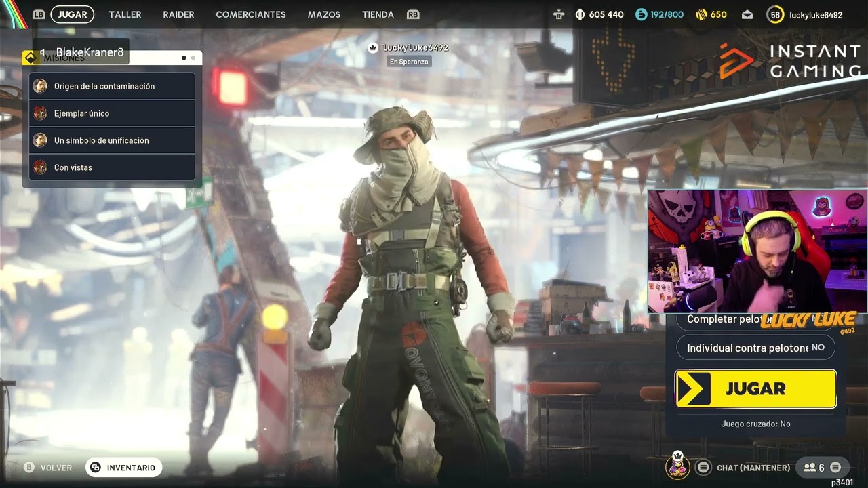The height and width of the screenshot is (488, 868).
Task: Click the level 58 ring badge
Action: [776, 14]
